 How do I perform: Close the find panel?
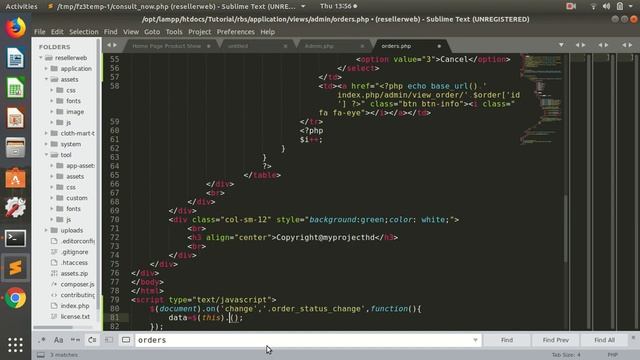pos(633,338)
